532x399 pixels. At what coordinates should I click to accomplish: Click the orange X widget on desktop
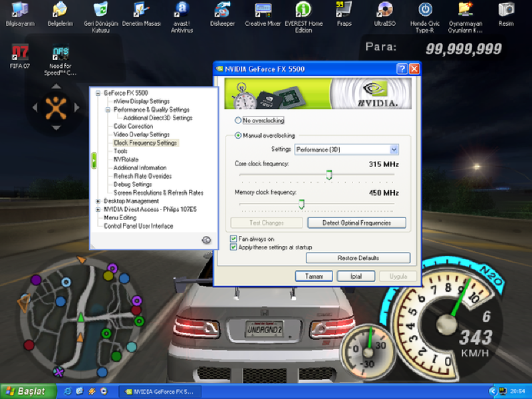(56, 108)
